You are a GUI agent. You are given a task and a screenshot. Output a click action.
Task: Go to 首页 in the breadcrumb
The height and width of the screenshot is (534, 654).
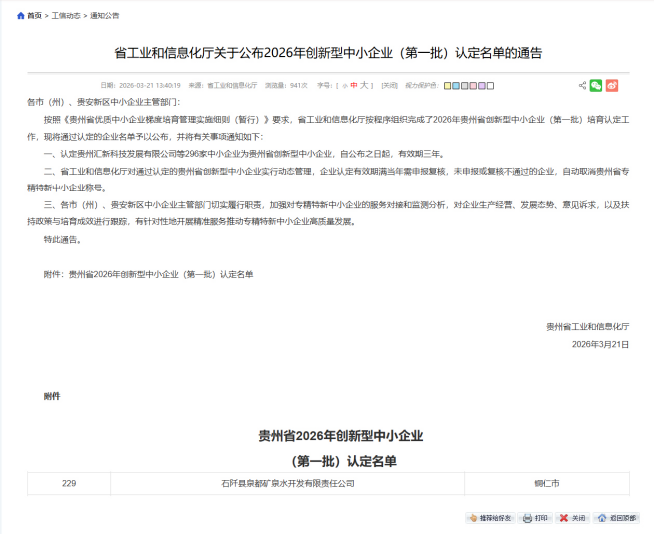pos(35,16)
